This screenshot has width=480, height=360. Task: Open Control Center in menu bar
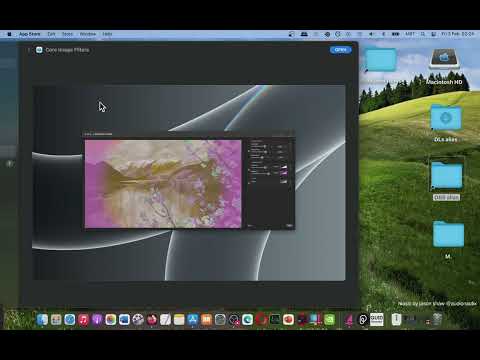434,34
